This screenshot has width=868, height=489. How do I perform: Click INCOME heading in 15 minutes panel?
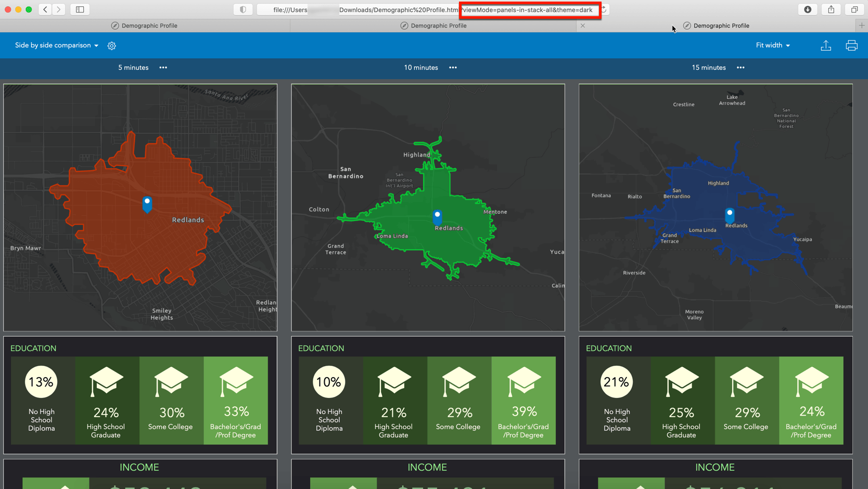point(715,468)
